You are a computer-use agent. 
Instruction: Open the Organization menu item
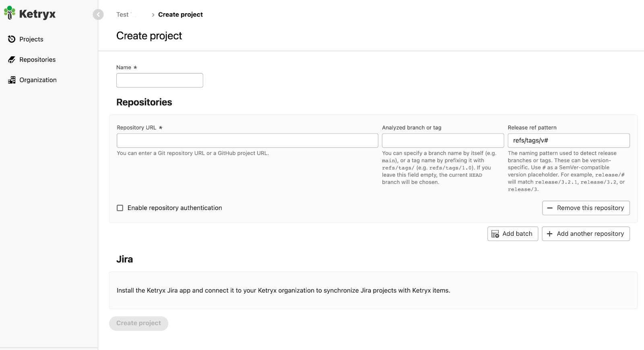click(x=38, y=80)
